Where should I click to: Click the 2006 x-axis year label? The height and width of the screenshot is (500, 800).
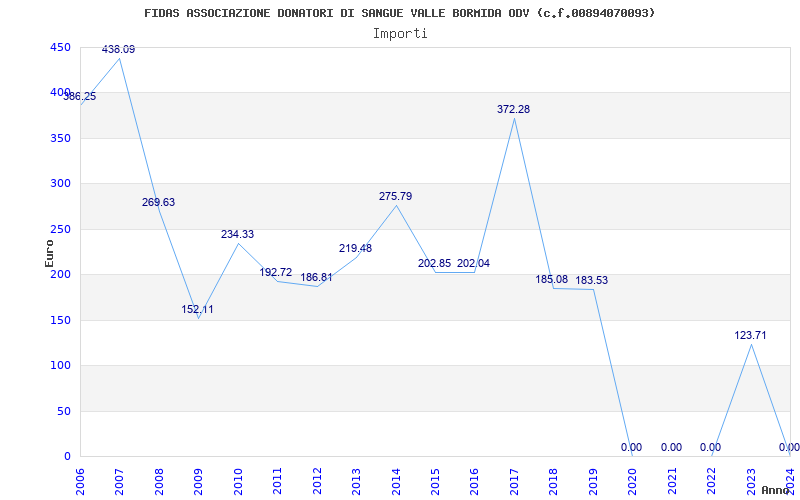80,481
